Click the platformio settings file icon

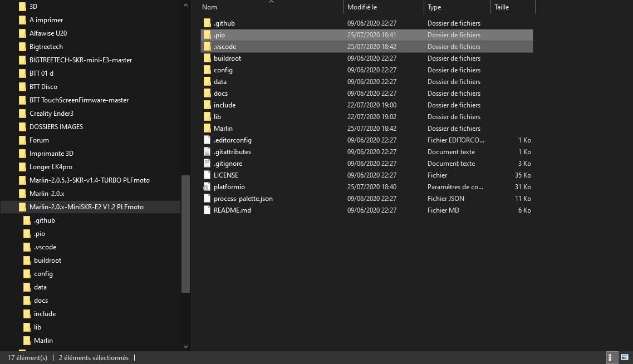207,187
